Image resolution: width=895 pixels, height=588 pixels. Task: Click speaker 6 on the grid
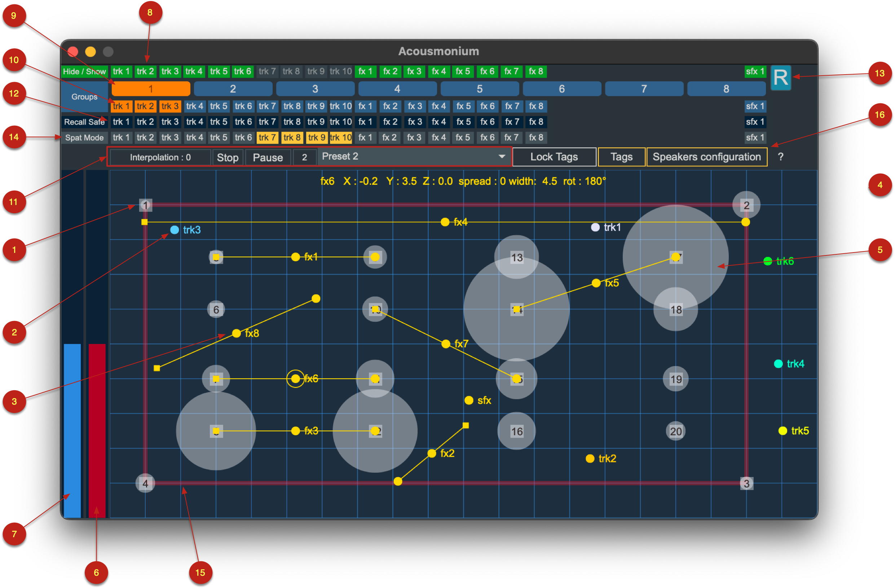216,309
